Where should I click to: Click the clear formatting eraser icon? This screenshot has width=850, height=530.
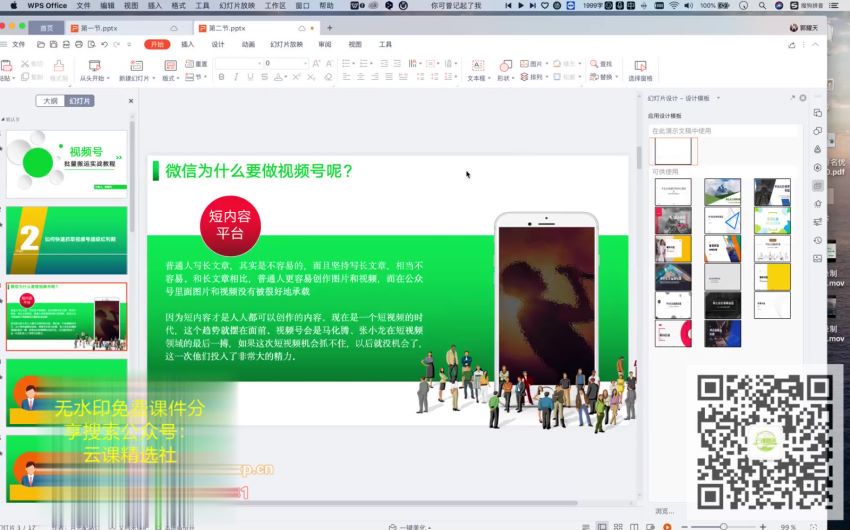pos(328,77)
